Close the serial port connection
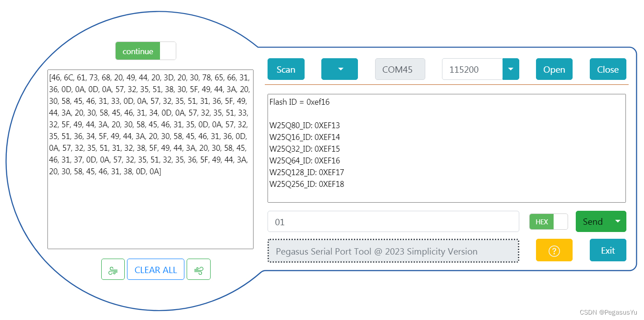This screenshot has height=320, width=644. [607, 69]
